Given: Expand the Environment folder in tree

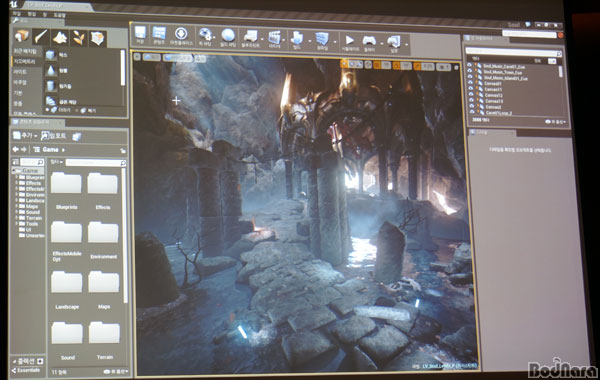Looking at the screenshot, I should pyautogui.click(x=17, y=195).
